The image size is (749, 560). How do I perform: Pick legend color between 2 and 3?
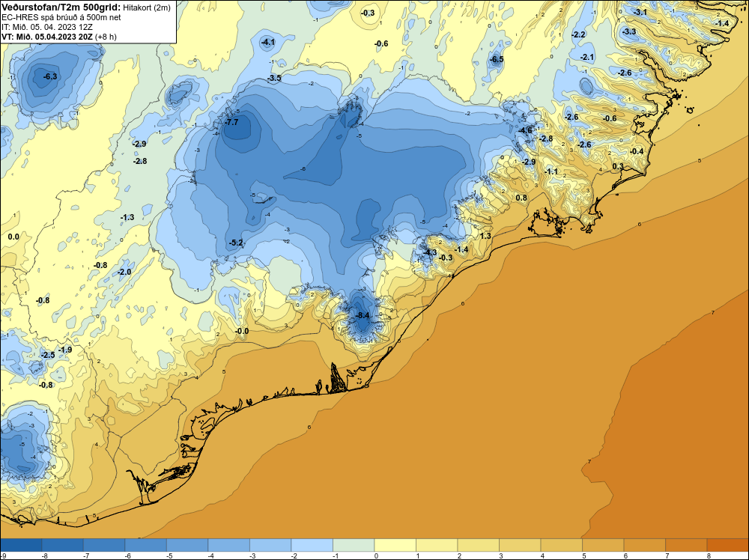coord(478,545)
